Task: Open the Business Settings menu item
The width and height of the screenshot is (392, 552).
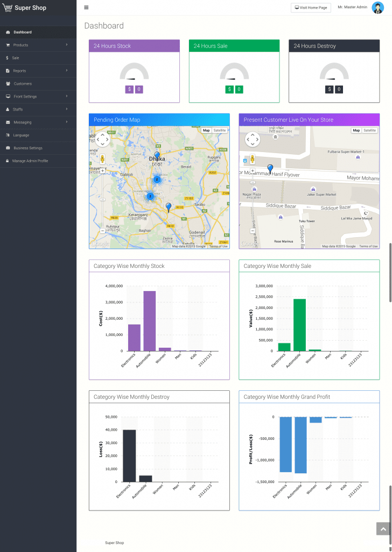Action: 38,148
